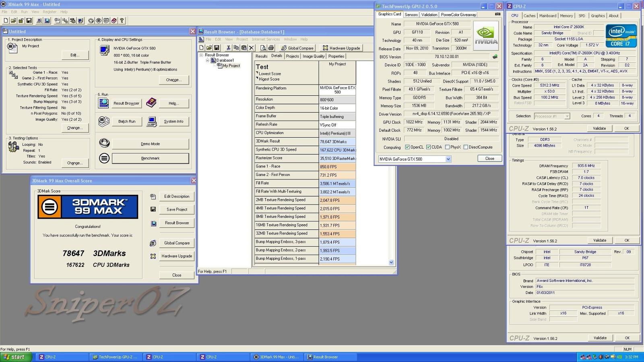Click NVIDIA logo in GPU-Z

(x=486, y=36)
